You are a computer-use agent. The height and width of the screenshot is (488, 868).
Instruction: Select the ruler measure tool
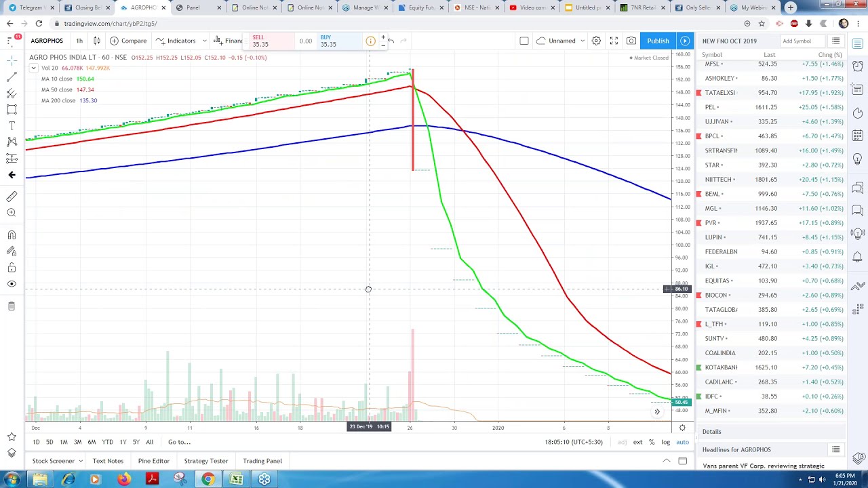point(12,197)
